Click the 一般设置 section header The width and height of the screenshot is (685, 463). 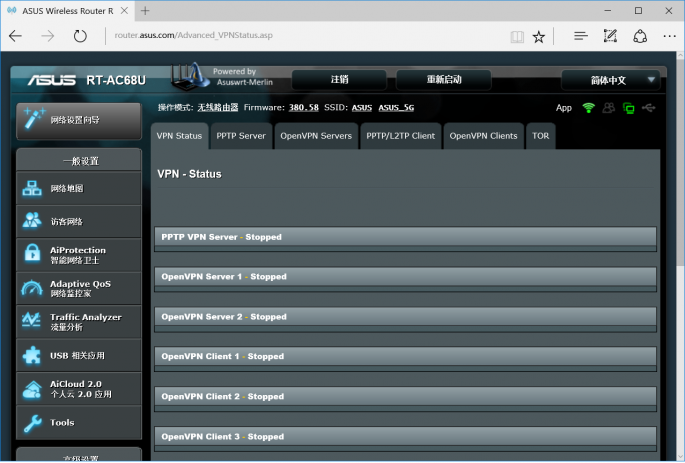click(79, 160)
